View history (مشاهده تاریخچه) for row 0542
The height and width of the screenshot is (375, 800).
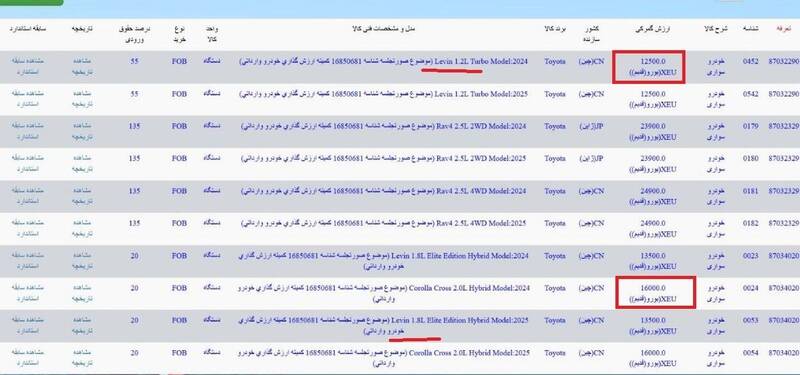(x=82, y=99)
